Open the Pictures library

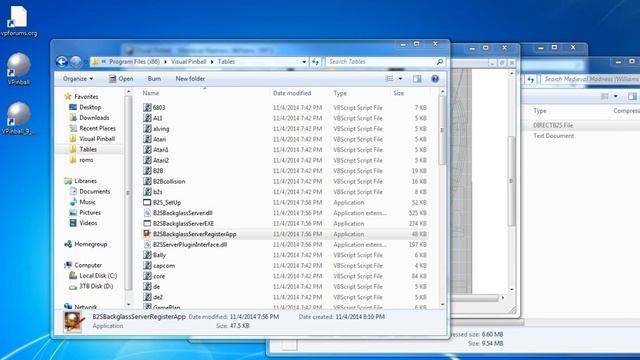point(85,213)
